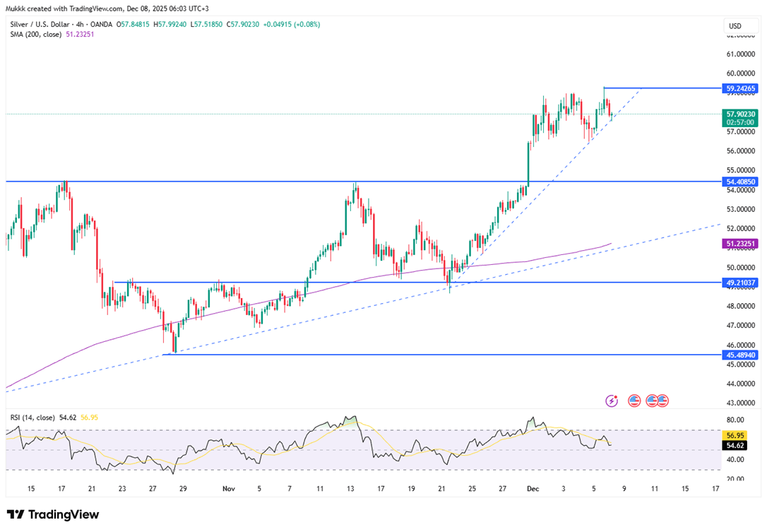The height and width of the screenshot is (532, 767).
Task: Click the Silver / U.S. Dollar symbol title
Action: (x=47, y=24)
